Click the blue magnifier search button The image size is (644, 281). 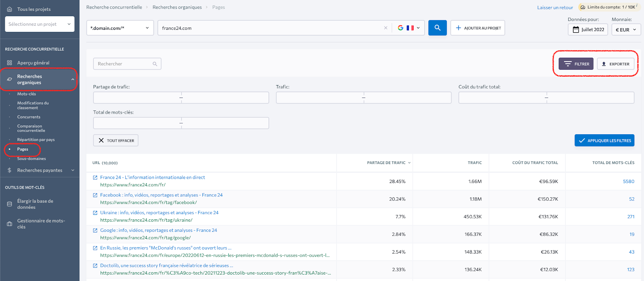click(x=438, y=28)
